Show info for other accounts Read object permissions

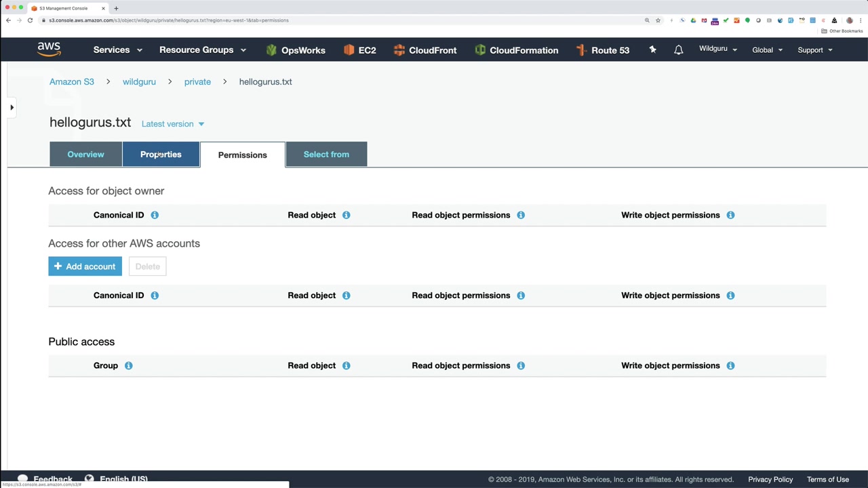pos(521,296)
